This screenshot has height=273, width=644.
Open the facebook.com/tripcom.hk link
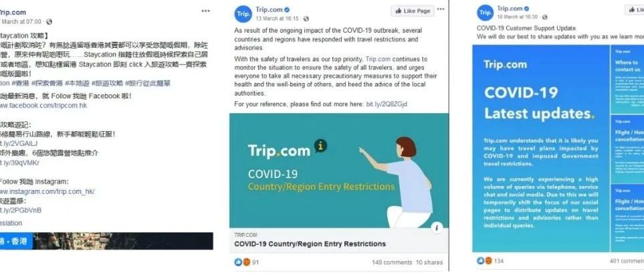(43, 105)
